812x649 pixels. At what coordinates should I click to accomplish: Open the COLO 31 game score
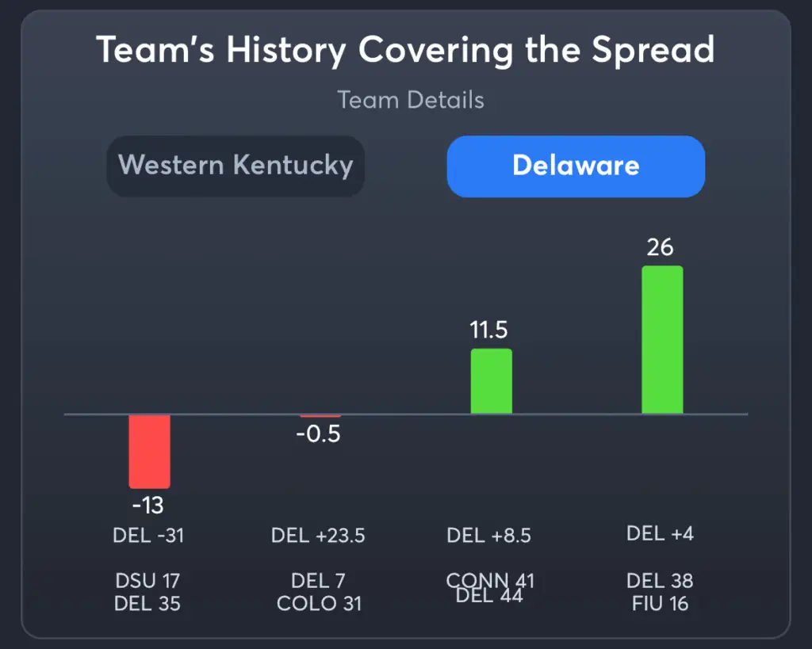pos(319,604)
